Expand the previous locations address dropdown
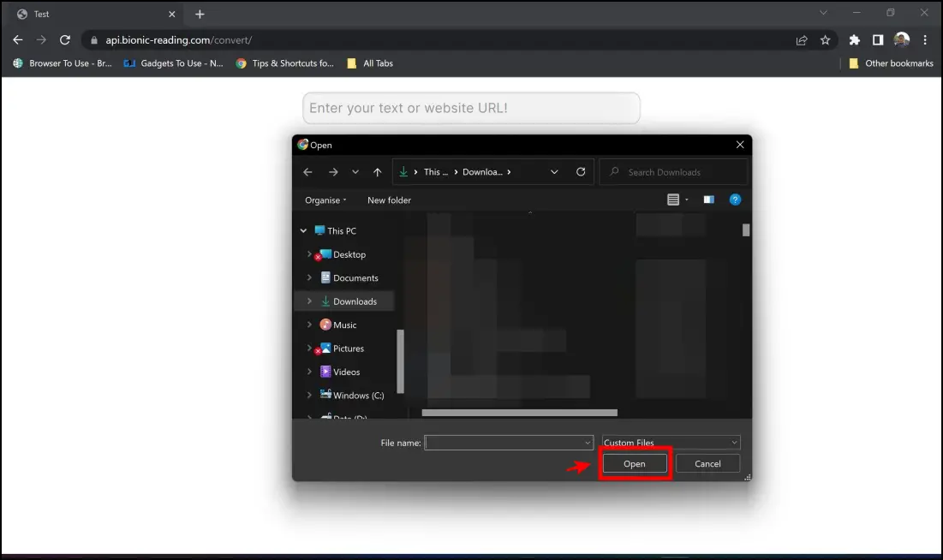The height and width of the screenshot is (560, 943). [554, 172]
